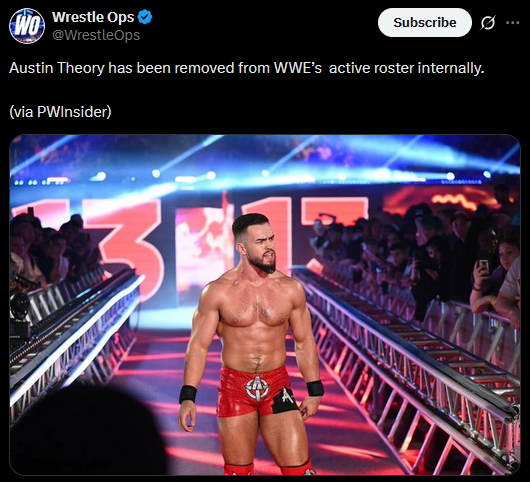
Task: Click the word "WWE's" in the post
Action: point(298,68)
